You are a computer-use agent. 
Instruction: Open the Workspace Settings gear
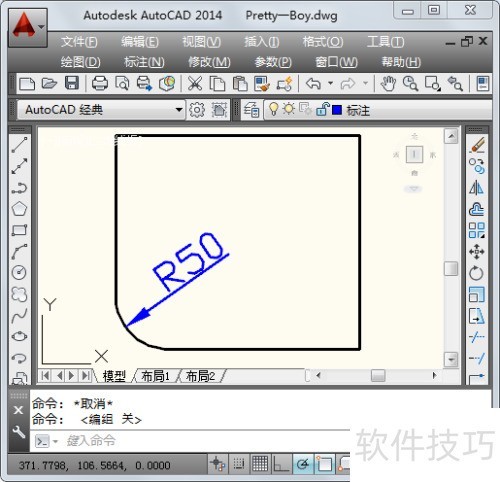click(197, 110)
